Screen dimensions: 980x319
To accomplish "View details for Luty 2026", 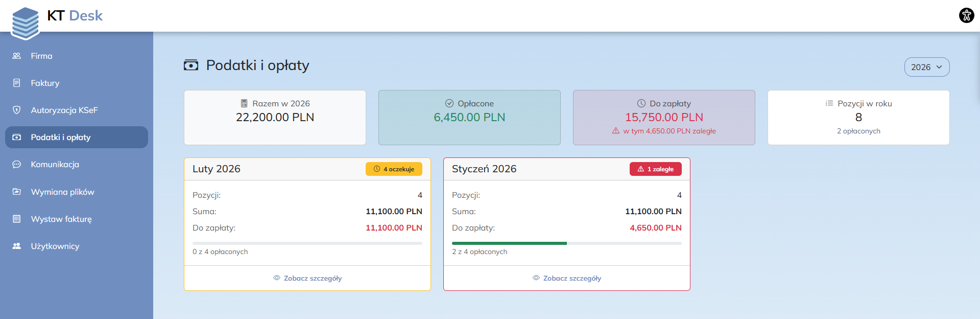I will 307,278.
